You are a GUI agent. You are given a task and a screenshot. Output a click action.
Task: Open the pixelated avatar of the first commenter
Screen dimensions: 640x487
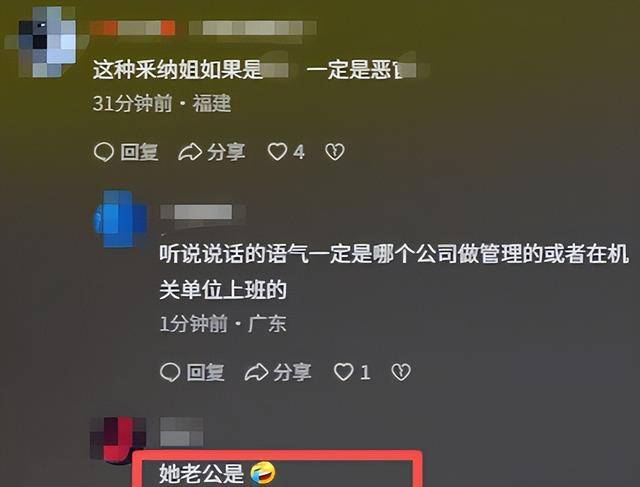(x=47, y=41)
